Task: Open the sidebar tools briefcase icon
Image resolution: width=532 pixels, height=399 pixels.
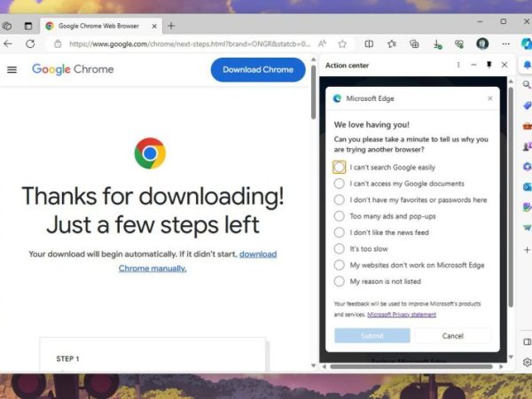Action: [528, 126]
